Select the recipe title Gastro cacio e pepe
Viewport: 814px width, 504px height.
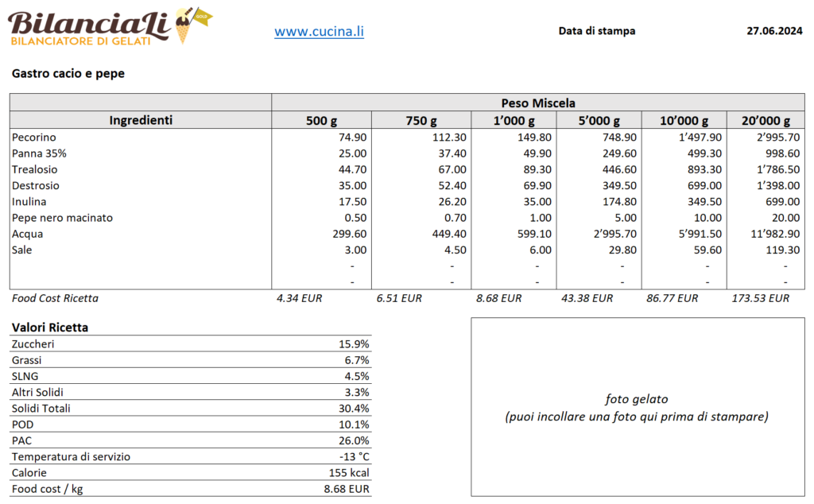(x=68, y=74)
